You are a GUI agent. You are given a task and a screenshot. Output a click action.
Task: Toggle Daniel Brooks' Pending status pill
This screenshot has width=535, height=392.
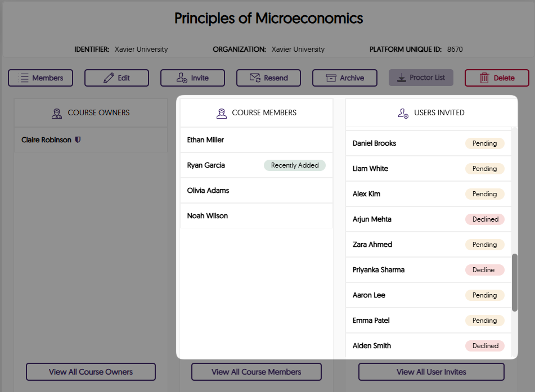click(484, 143)
